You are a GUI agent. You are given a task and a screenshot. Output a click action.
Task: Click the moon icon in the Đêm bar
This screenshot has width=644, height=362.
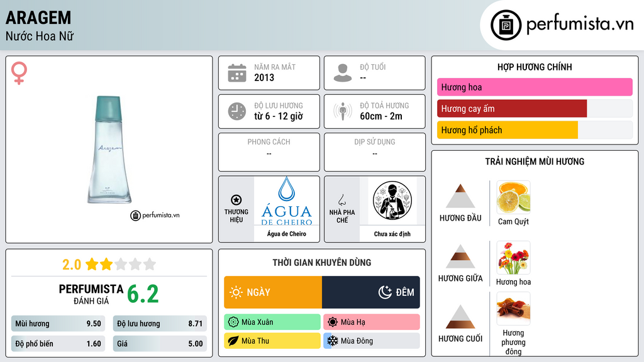tap(385, 292)
